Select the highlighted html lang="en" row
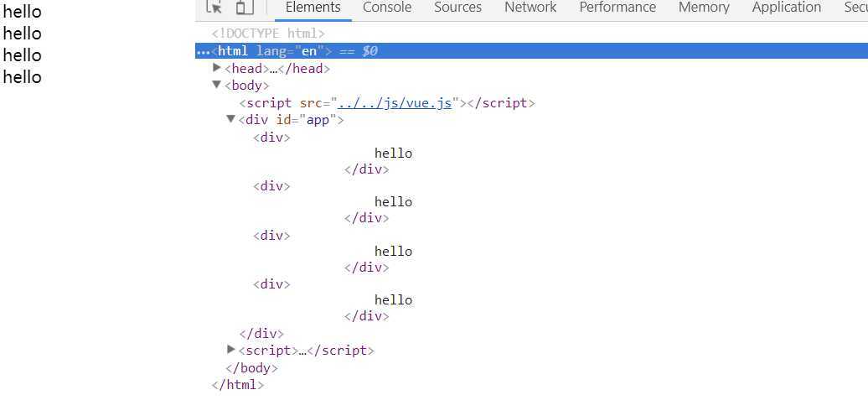Image resolution: width=868 pixels, height=416 pixels. [x=531, y=51]
